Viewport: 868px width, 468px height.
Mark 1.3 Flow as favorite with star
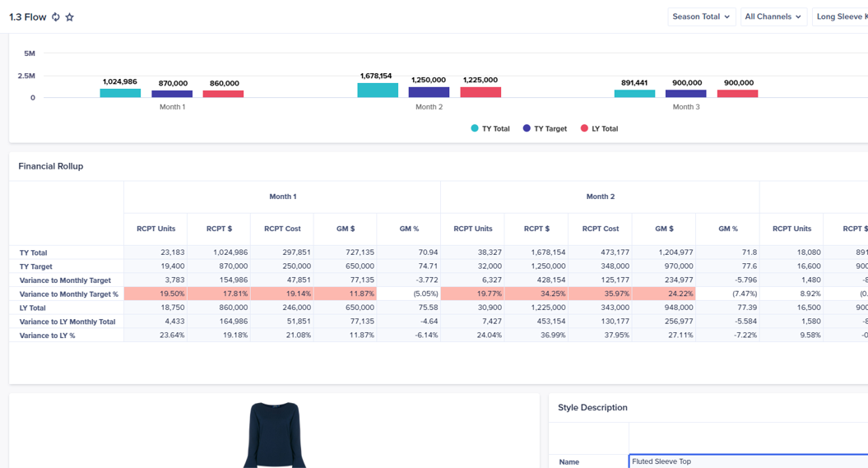point(70,17)
